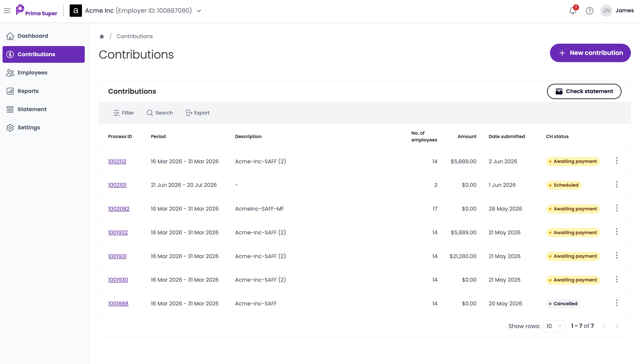Expand the Acme Inc employer dropdown
Image resolution: width=640 pixels, height=364 pixels.
pyautogui.click(x=199, y=11)
